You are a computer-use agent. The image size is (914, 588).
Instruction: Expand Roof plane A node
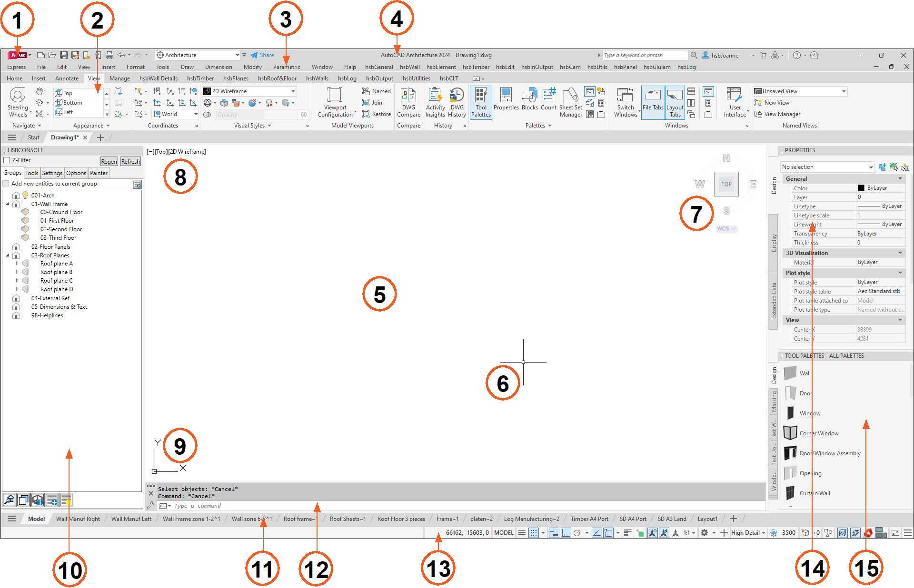tap(17, 264)
